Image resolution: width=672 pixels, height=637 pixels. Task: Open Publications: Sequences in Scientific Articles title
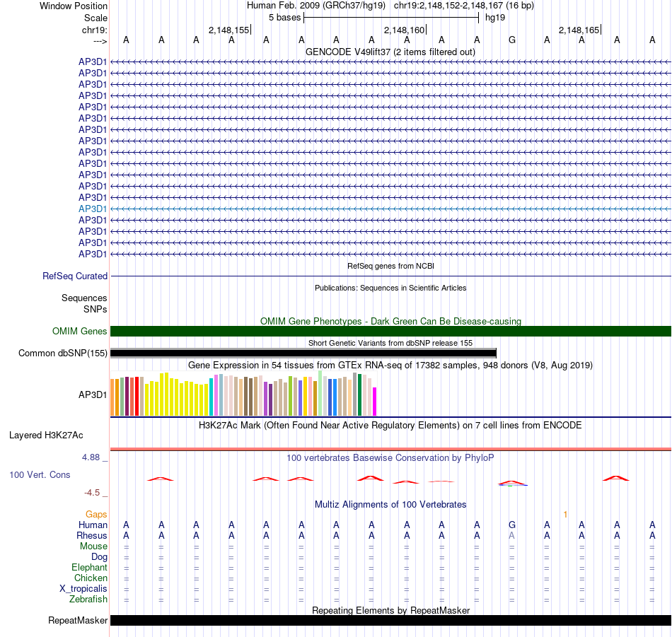(x=390, y=288)
